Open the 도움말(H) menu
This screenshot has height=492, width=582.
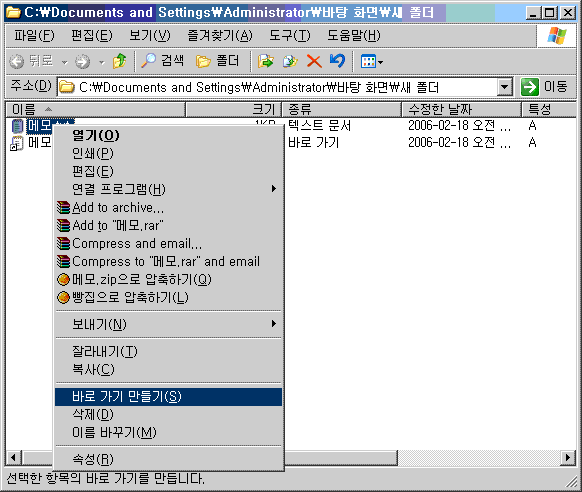pos(353,36)
